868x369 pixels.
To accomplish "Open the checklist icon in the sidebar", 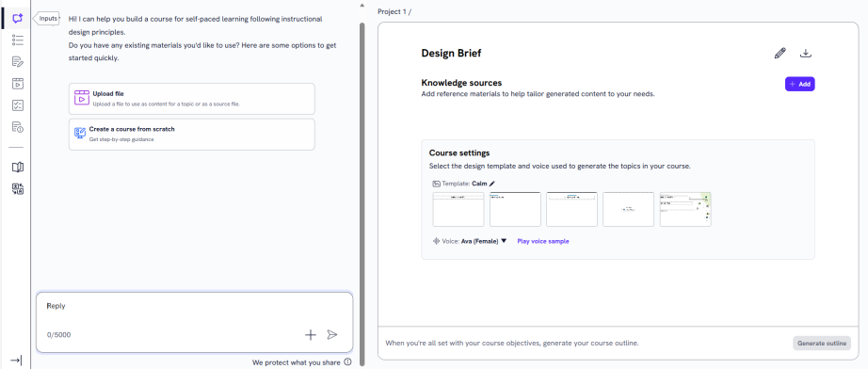I will 17,105.
